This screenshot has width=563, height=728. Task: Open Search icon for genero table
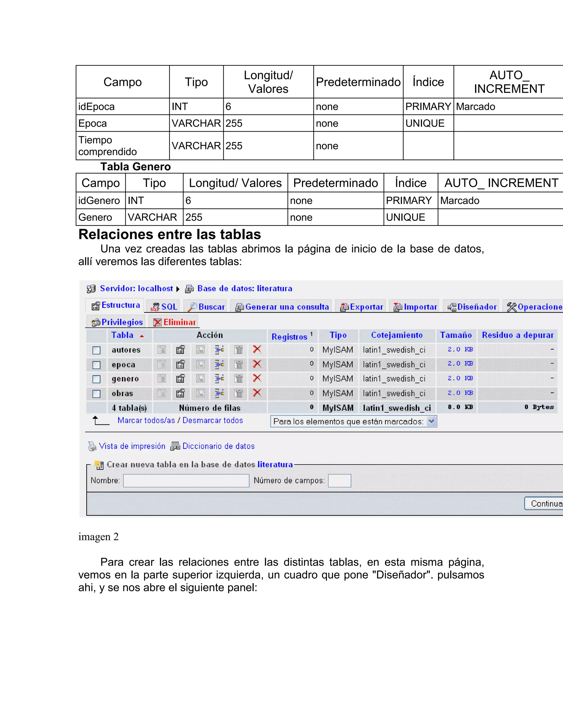click(200, 379)
